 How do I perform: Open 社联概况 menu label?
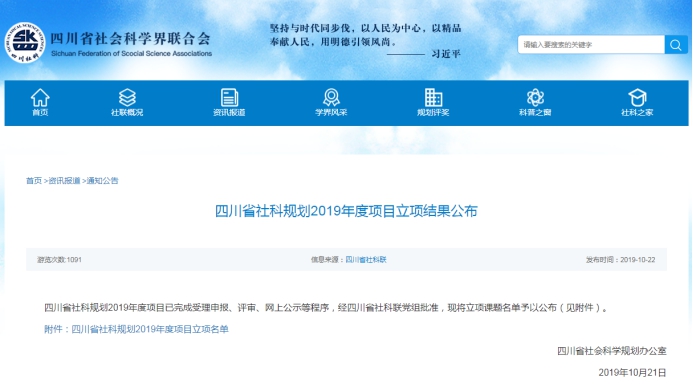point(127,112)
